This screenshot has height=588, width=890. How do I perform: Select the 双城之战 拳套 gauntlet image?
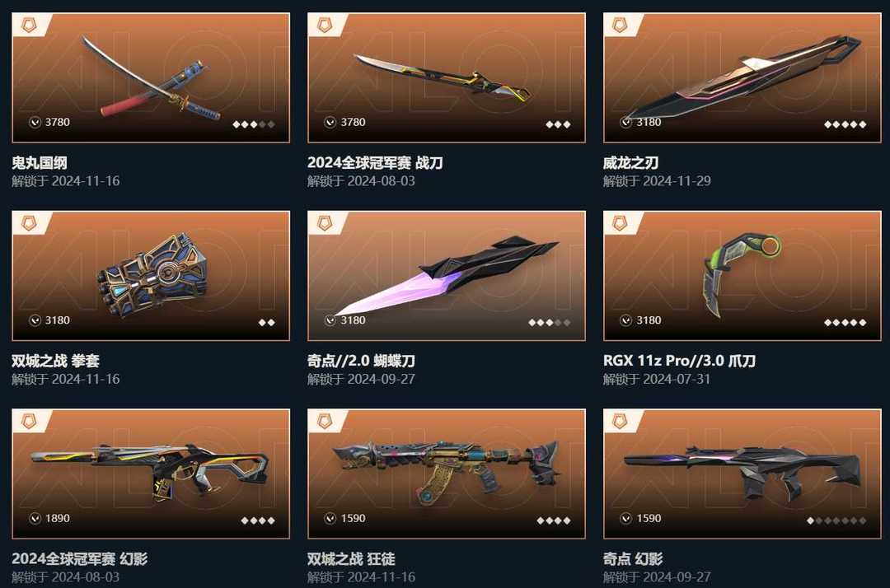click(x=151, y=276)
